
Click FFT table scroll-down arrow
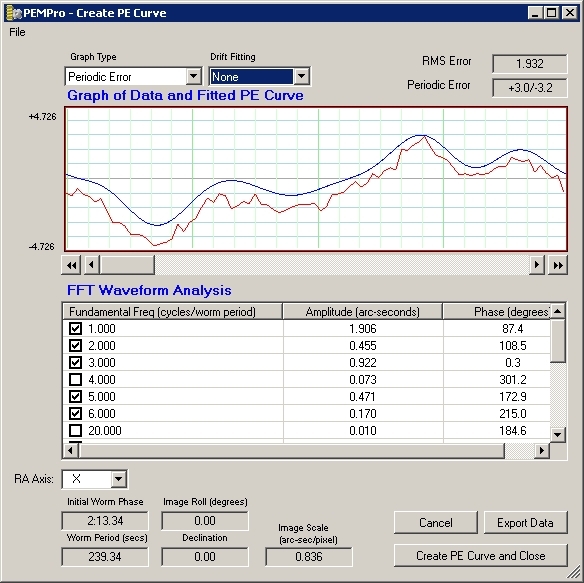point(558,434)
